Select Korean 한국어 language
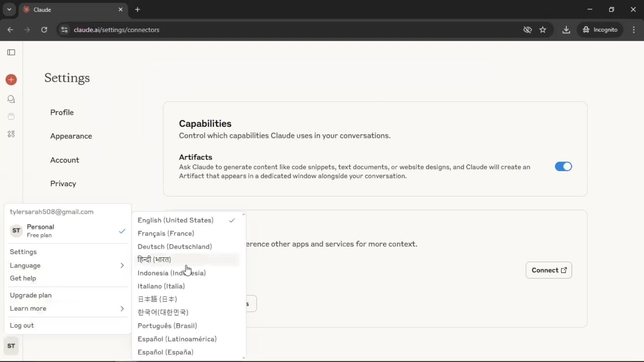The height and width of the screenshot is (362, 644). pyautogui.click(x=187, y=312)
